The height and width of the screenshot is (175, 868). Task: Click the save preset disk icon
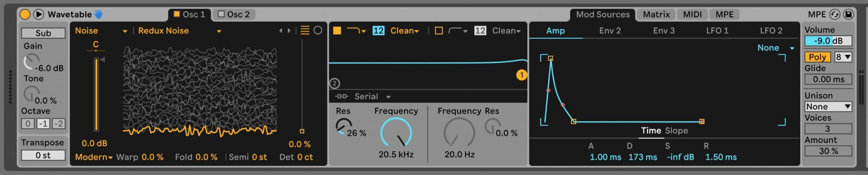pos(848,14)
